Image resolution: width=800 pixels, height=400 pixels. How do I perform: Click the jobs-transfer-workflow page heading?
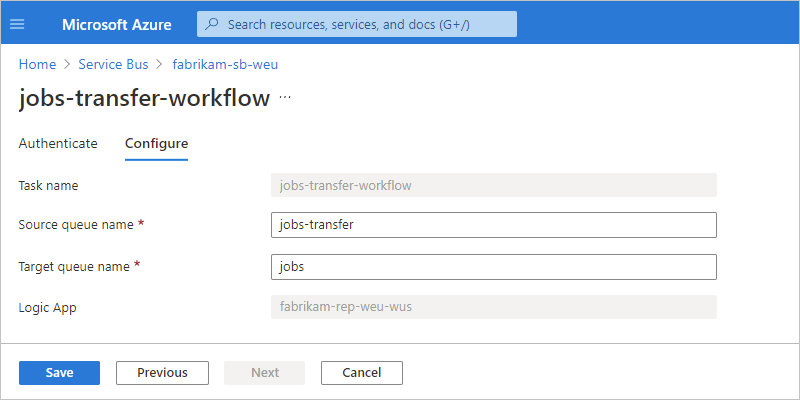click(x=144, y=99)
